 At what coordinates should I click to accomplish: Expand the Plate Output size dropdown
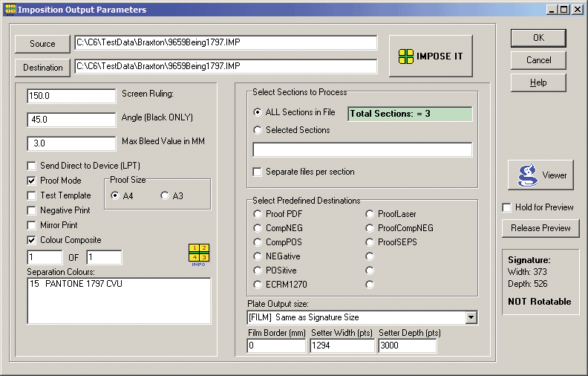(x=471, y=318)
